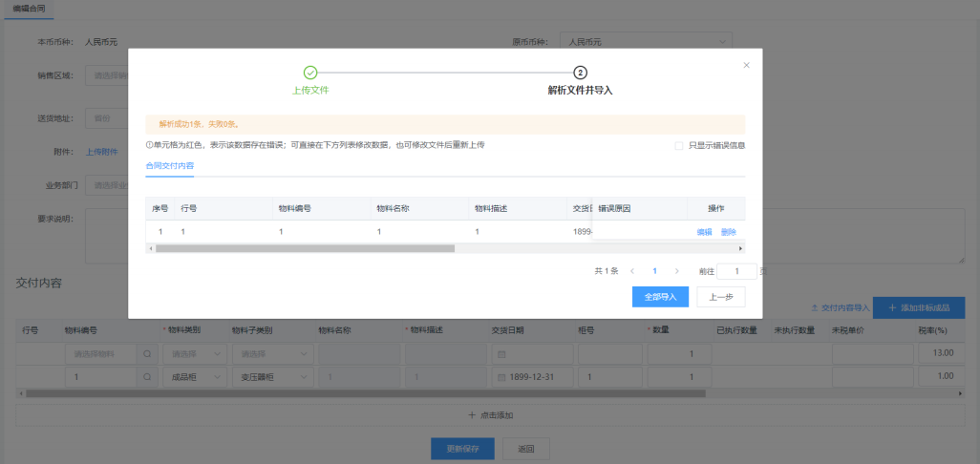Image resolution: width=980 pixels, height=464 pixels.
Task: Click the search icon in the 成品柜 row's 物料编号 field
Action: pos(146,377)
